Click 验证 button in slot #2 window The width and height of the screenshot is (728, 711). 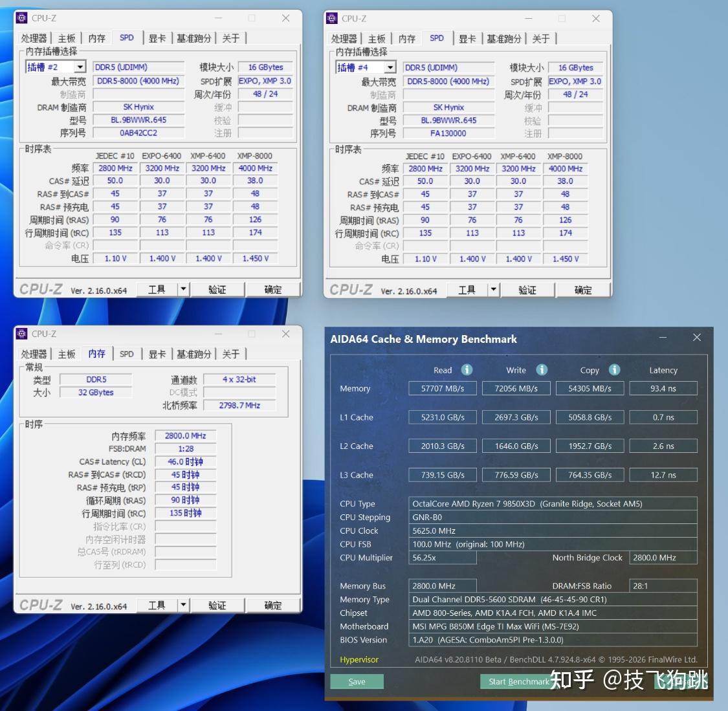217,290
